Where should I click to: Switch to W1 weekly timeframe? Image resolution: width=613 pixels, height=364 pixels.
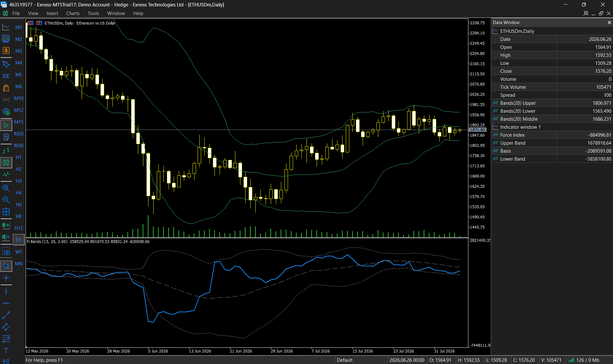(19, 252)
